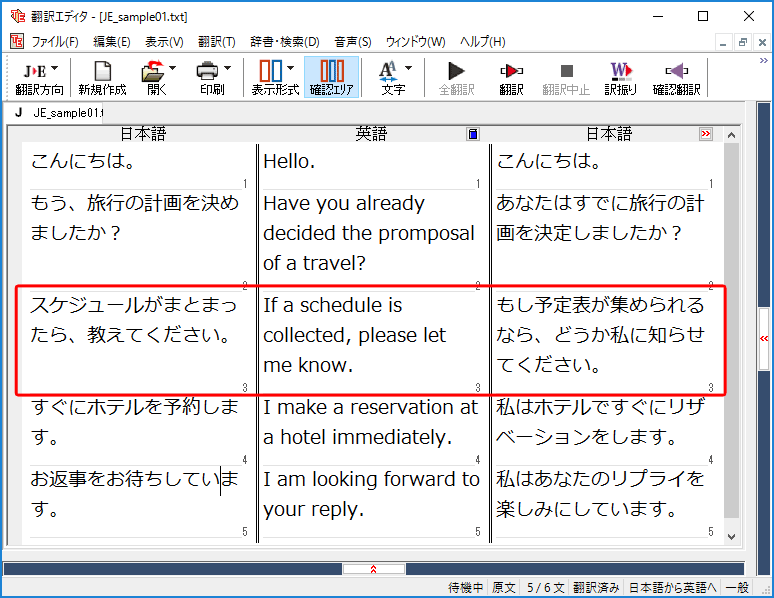Image resolution: width=774 pixels, height=598 pixels.
Task: Expand the 翻訳方向 dropdown arrow
Action: click(x=55, y=68)
